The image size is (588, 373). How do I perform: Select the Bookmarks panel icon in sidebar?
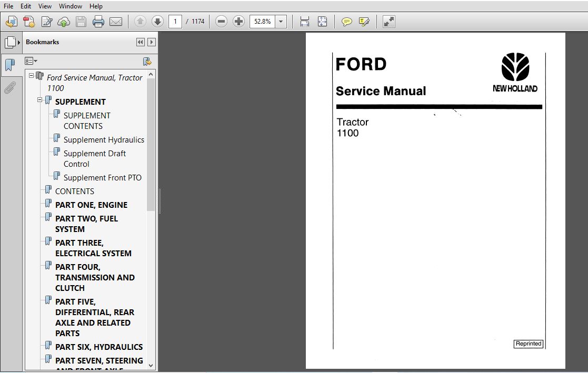10,65
